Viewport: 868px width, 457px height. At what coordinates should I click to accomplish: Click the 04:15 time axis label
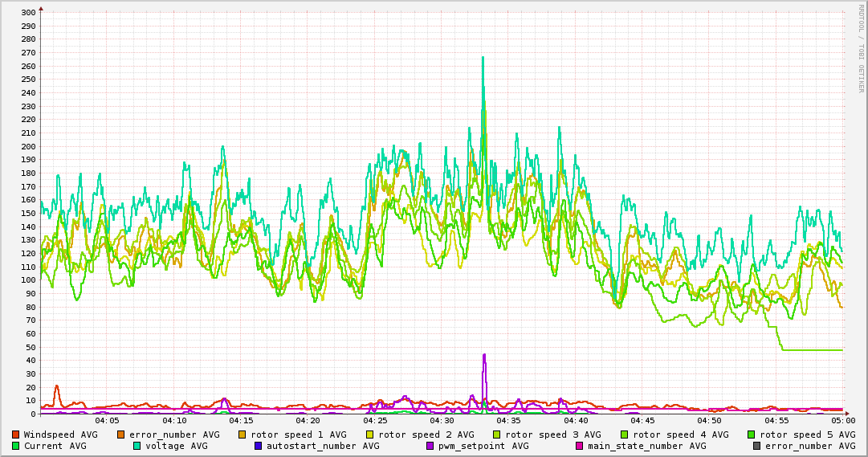(241, 421)
